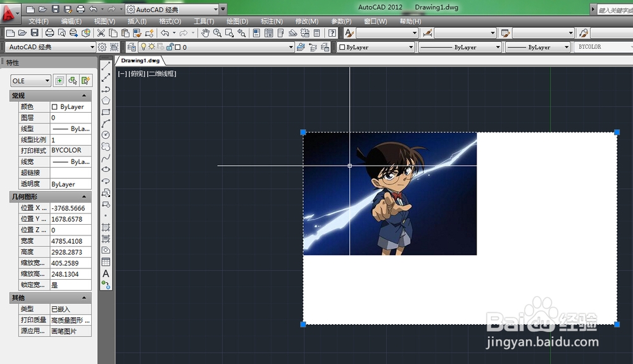The height and width of the screenshot is (364, 633).
Task: Click the Text Style icon
Action: [x=349, y=33]
